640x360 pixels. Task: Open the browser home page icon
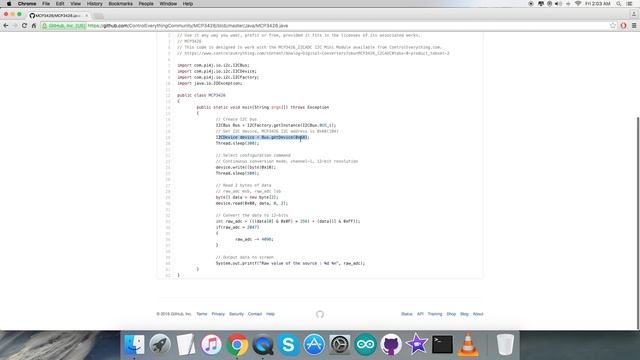click(34, 26)
